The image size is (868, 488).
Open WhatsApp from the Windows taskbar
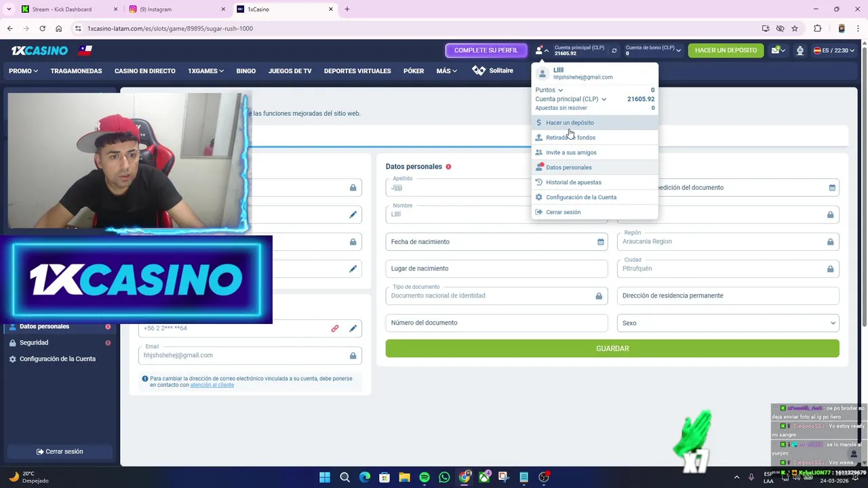(444, 477)
